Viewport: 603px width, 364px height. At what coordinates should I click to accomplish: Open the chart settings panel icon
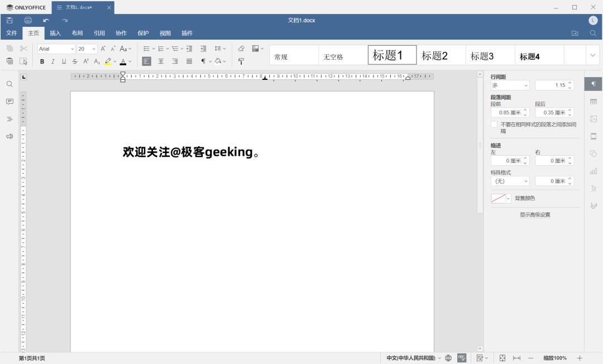[593, 171]
